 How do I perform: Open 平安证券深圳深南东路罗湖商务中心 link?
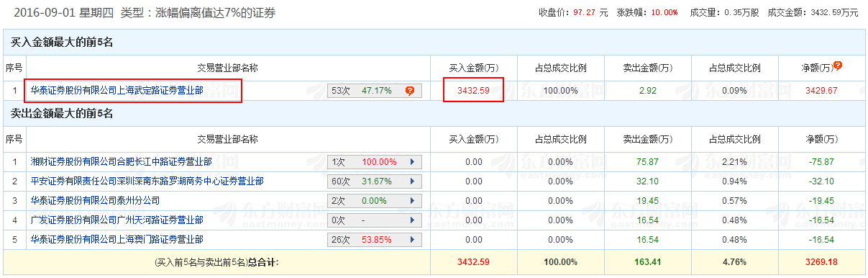point(147,181)
